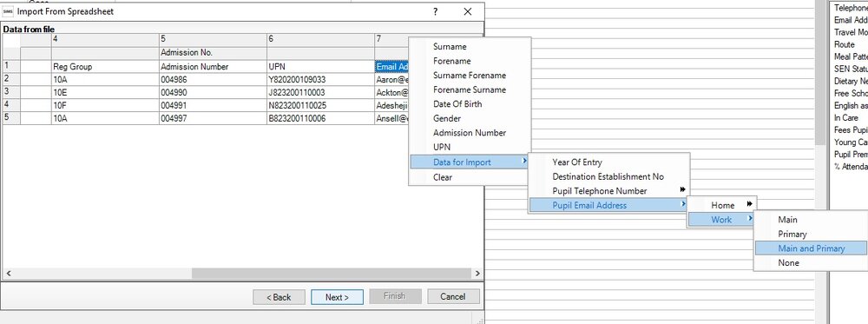Expand Pupil Email Address submenu
The height and width of the screenshot is (324, 868).
(609, 206)
